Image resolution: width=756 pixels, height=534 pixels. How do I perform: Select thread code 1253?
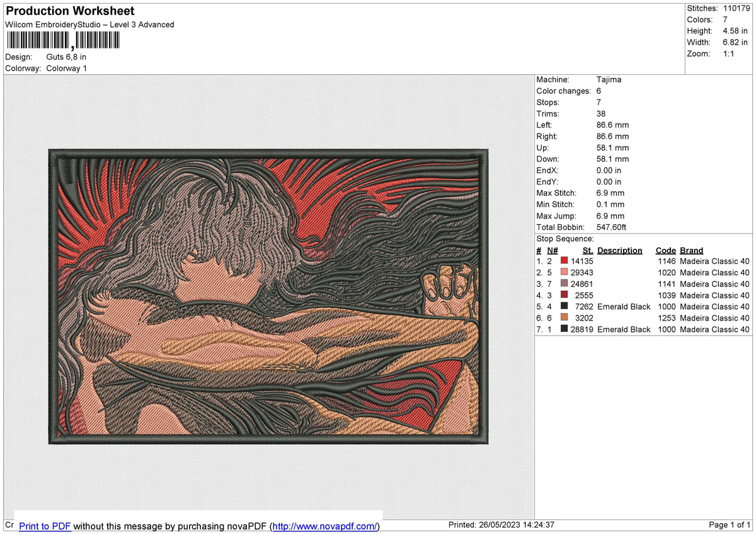click(667, 318)
